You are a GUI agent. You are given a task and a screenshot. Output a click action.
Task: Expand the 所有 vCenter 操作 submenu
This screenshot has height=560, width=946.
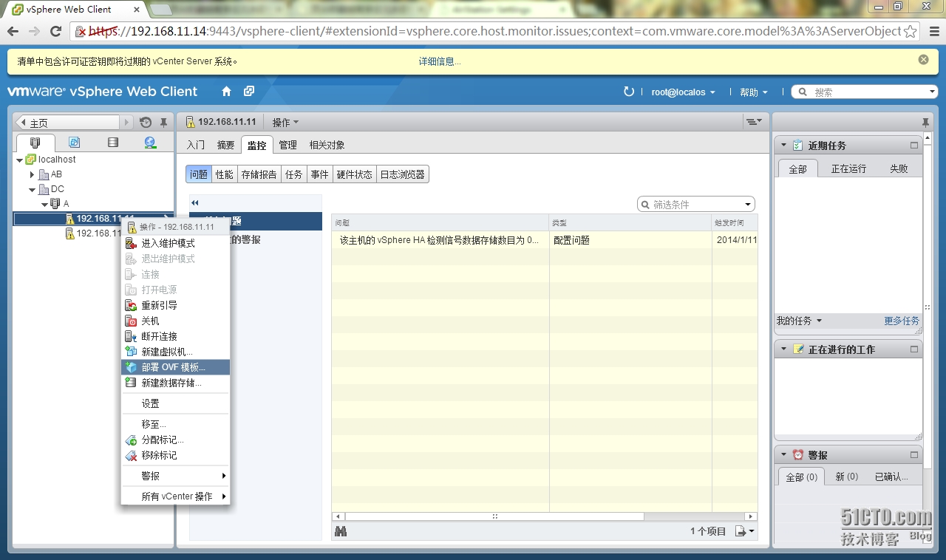pos(175,496)
